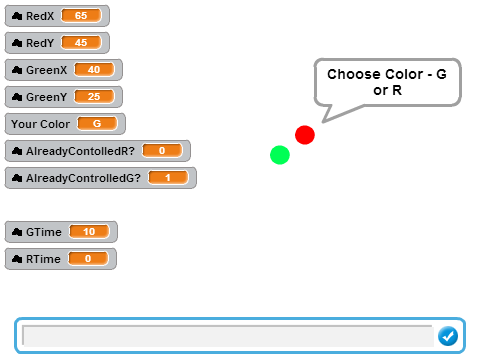480x360 pixels.
Task: Click the cloud icon beside RTime
Action: (x=17, y=259)
